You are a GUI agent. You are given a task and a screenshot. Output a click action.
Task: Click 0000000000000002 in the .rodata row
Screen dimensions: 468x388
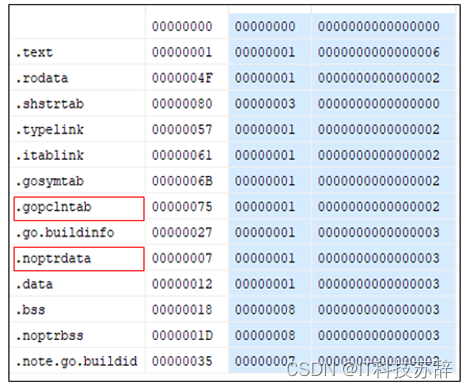tap(379, 78)
